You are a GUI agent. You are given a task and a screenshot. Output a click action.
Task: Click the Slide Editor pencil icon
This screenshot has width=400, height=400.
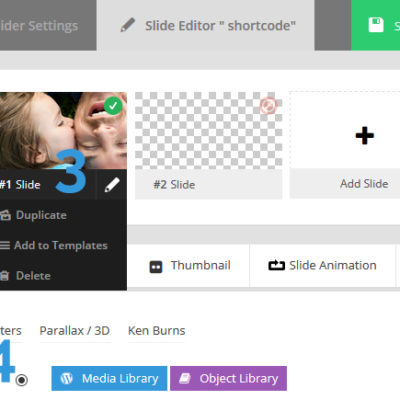pyautogui.click(x=128, y=25)
